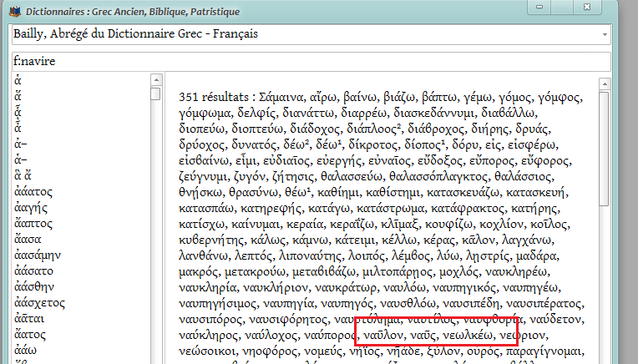Open result εἰσβαίνω

pos(204,161)
